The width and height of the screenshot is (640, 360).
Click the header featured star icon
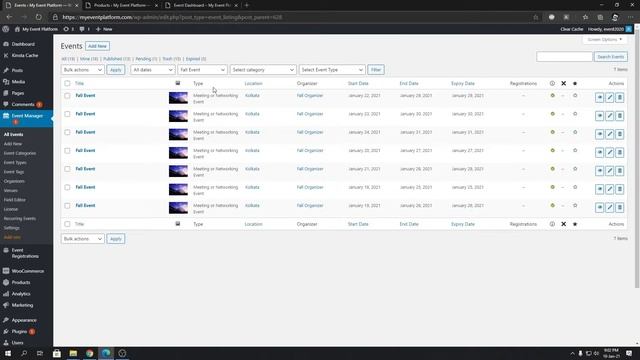pos(575,83)
